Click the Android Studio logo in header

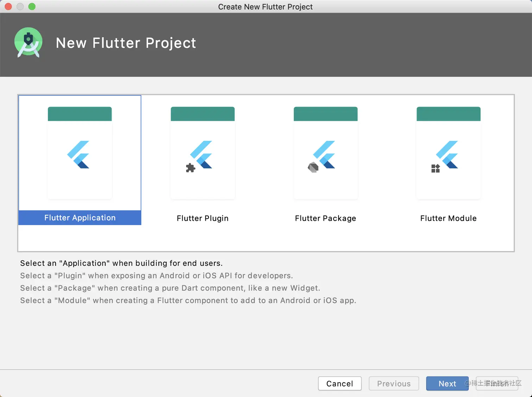28,43
